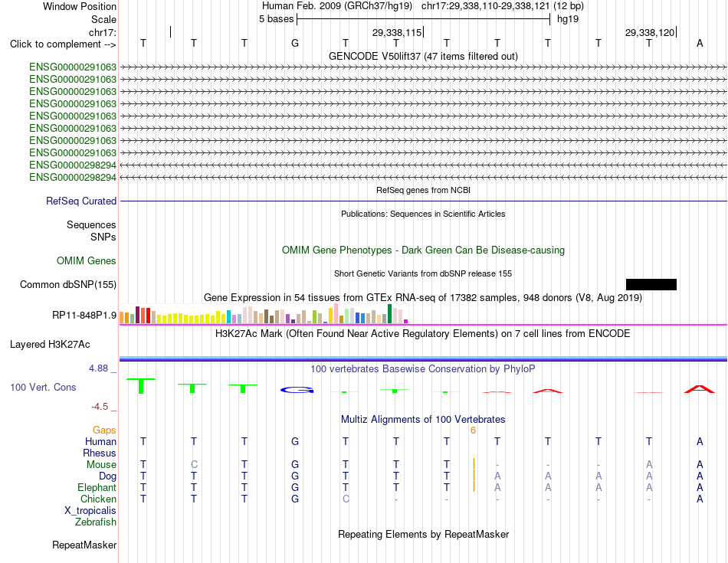This screenshot has height=563, width=728.
Task: Open the "Common dbSNP(155)" track label
Action: [x=68, y=284]
